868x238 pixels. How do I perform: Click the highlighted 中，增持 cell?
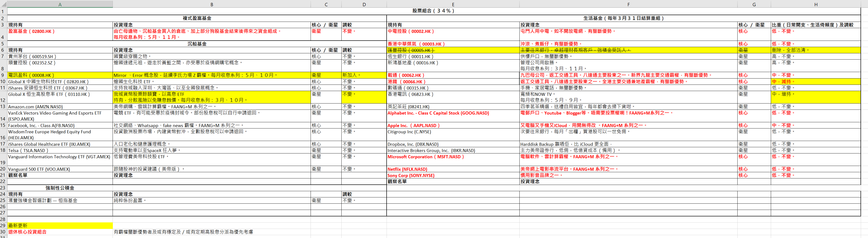(816, 97)
